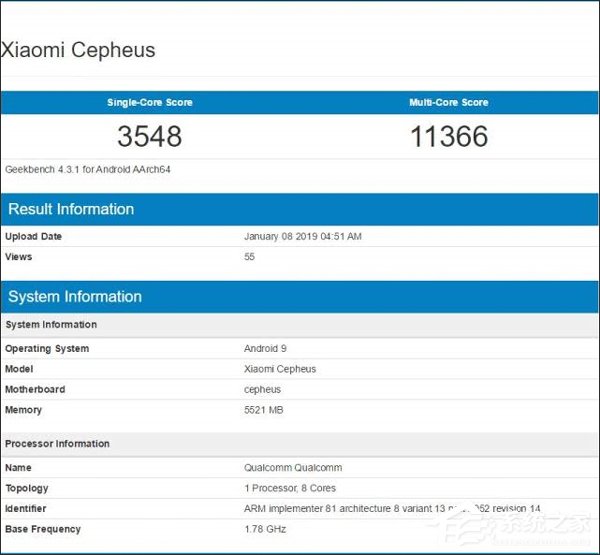This screenshot has height=555, width=600.
Task: Click the Memory label
Action: pos(23,410)
